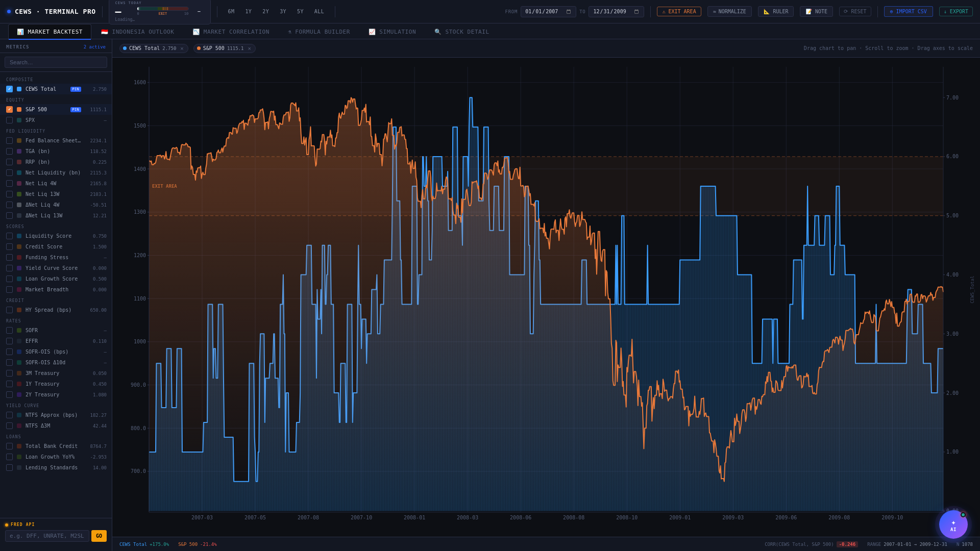This screenshot has width=980, height=551.
Task: Remove the S&P 500 series chip
Action: (250, 48)
